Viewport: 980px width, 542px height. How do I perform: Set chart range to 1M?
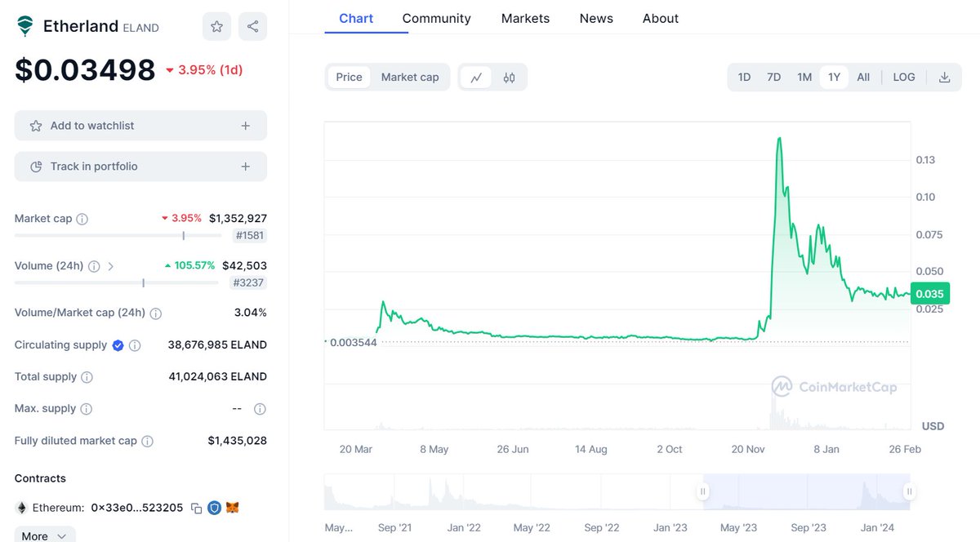tap(804, 78)
